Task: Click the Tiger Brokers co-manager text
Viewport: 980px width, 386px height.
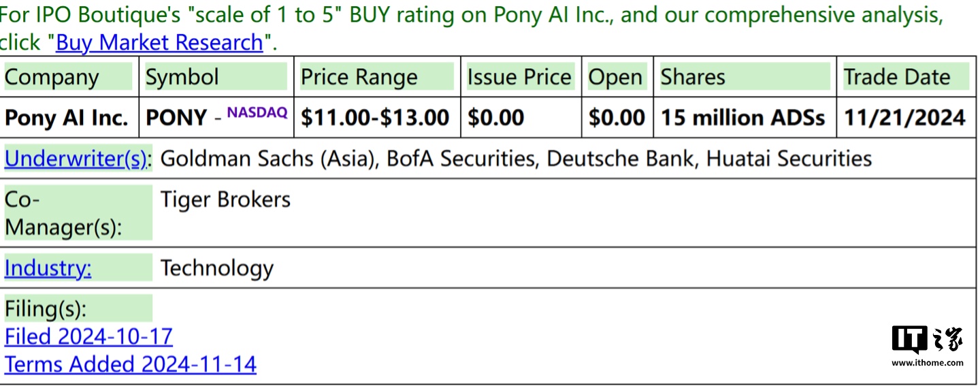Action: (x=225, y=199)
